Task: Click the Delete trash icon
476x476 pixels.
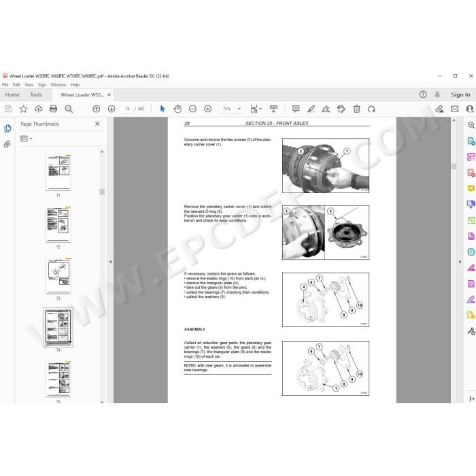Action: (x=357, y=109)
